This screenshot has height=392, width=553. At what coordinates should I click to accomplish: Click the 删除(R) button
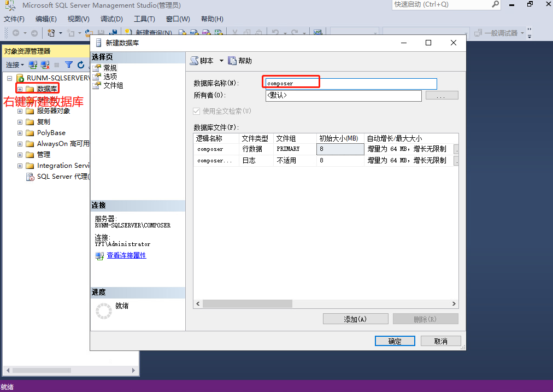[x=425, y=319]
